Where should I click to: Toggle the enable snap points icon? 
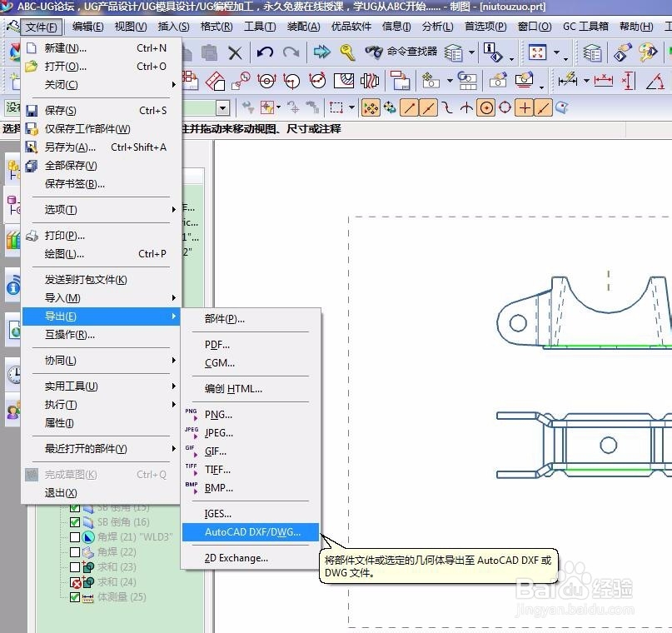coord(371,107)
